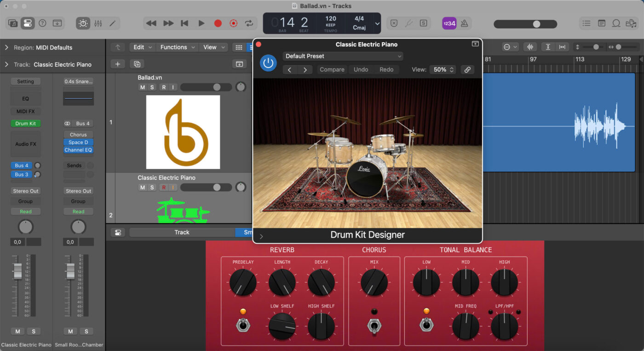Image resolution: width=644 pixels, height=351 pixels.
Task: Toggle the Count-in 1234 button
Action: pyautogui.click(x=449, y=23)
